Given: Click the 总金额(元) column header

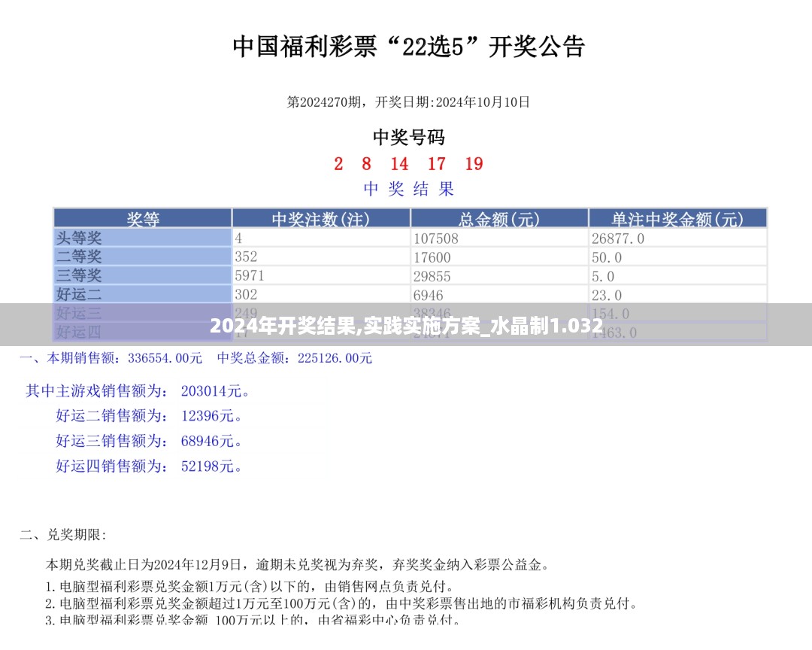Looking at the screenshot, I should [499, 219].
